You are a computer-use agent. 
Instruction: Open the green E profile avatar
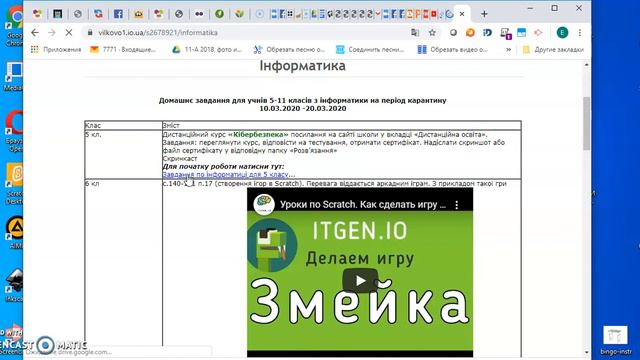562,33
